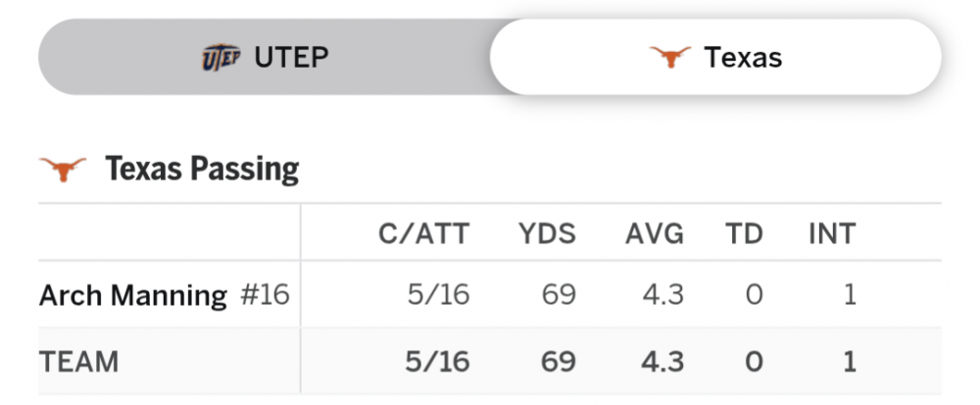Click Arch Manning's 5/16 completions value
The width and height of the screenshot is (980, 405).
point(436,294)
